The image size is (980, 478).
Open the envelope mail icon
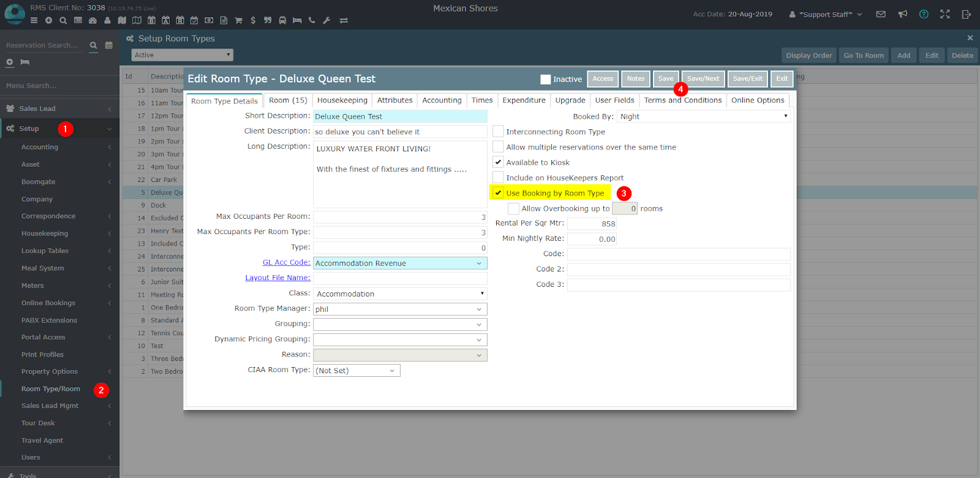tap(881, 14)
